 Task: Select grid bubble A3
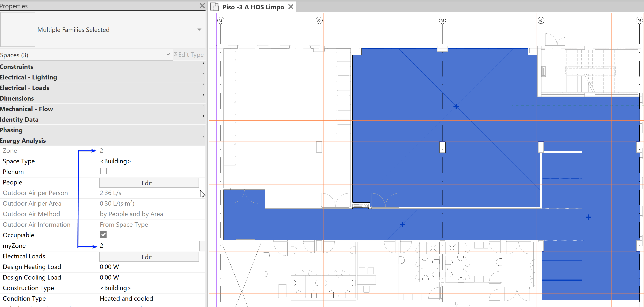coord(319,20)
